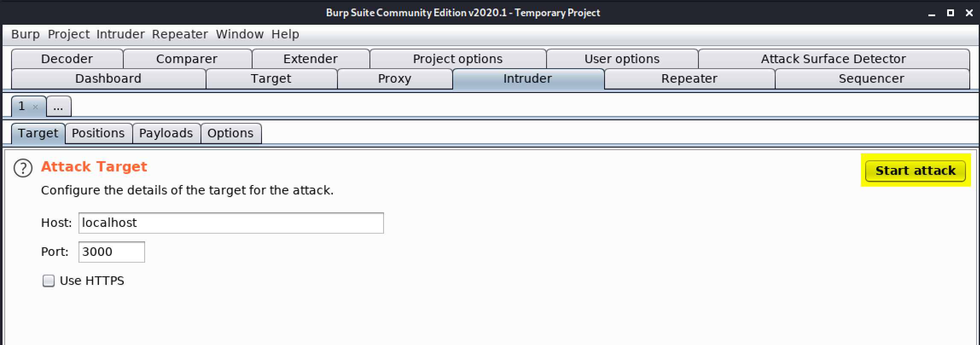
Task: Select the top-level Intruder tab
Action: click(x=528, y=79)
